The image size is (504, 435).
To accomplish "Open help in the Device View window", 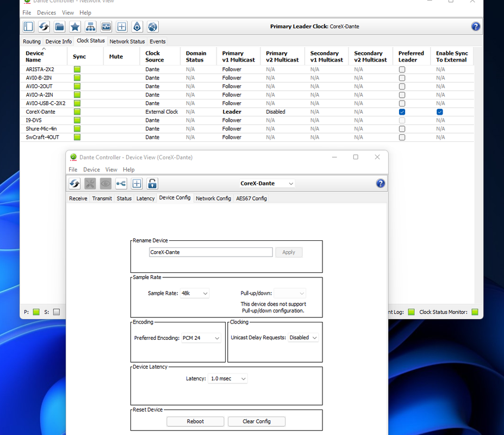I will pos(380,183).
